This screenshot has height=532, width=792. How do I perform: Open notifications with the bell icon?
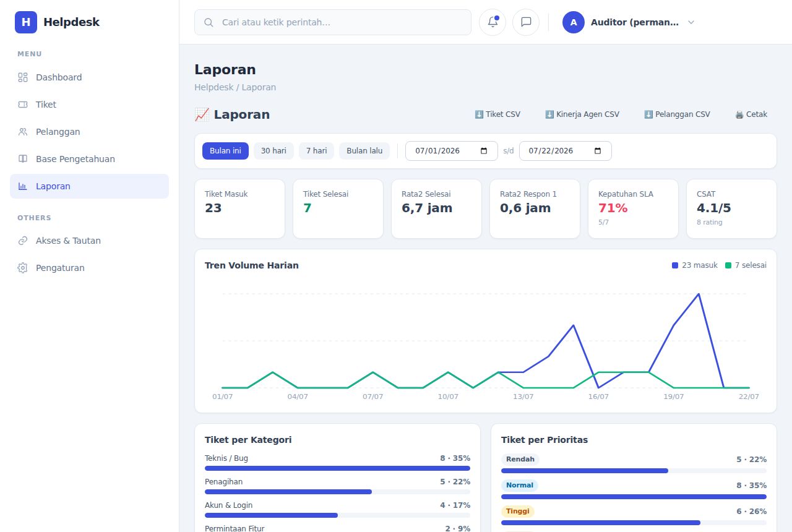coord(493,22)
